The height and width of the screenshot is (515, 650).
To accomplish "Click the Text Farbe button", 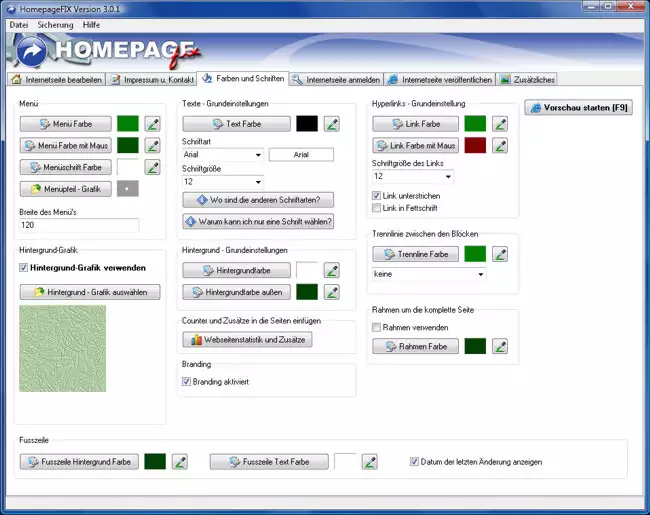I will pos(236,124).
